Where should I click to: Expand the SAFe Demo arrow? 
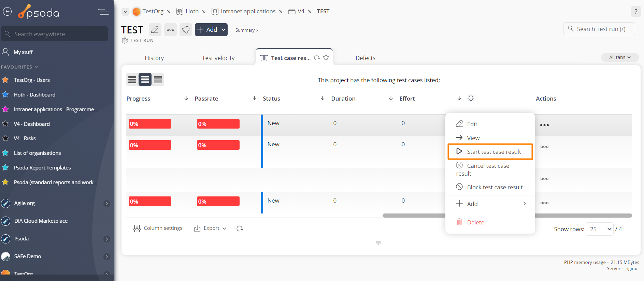(107, 257)
